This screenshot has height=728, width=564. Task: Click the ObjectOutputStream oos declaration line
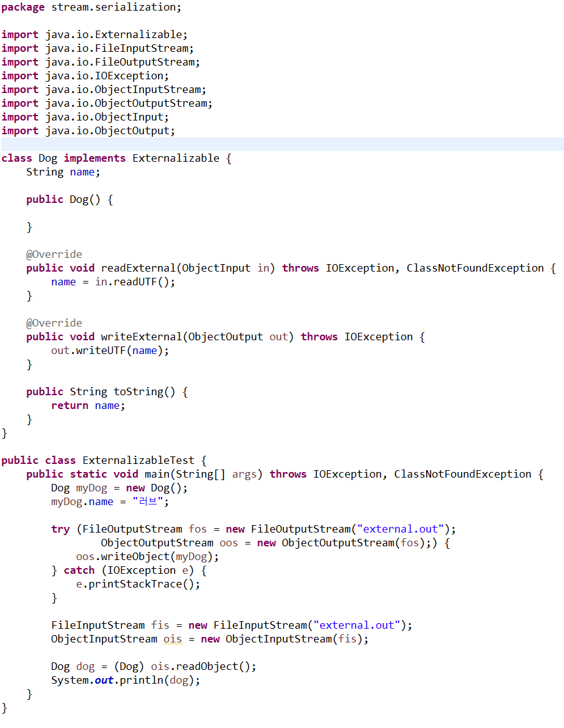[x=276, y=543]
